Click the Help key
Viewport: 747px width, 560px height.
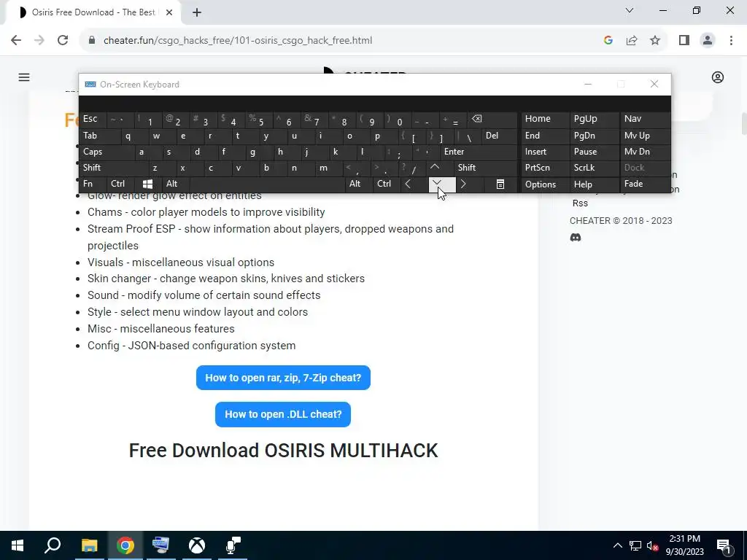click(x=595, y=184)
